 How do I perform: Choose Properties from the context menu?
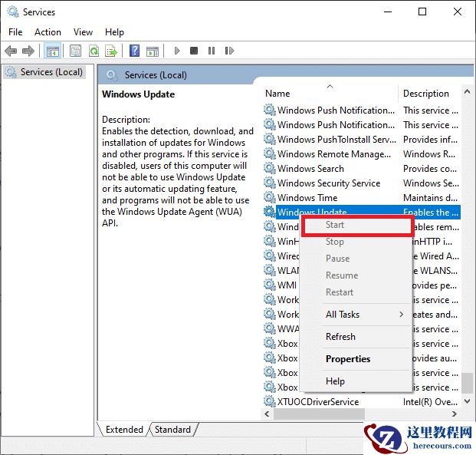point(347,359)
